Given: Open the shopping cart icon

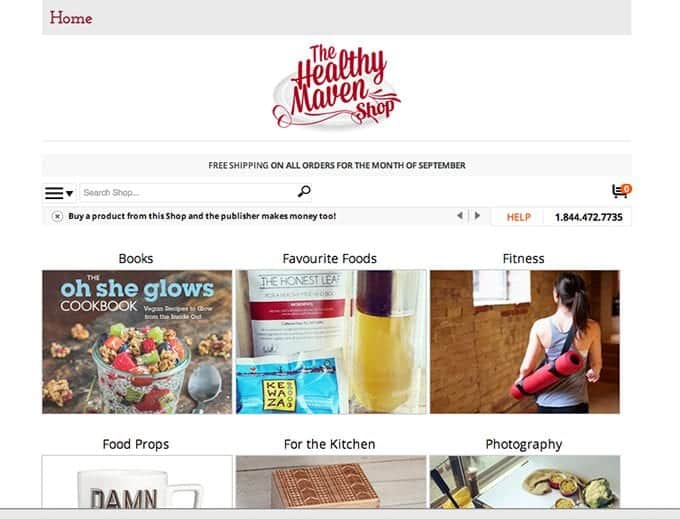Looking at the screenshot, I should [x=621, y=190].
